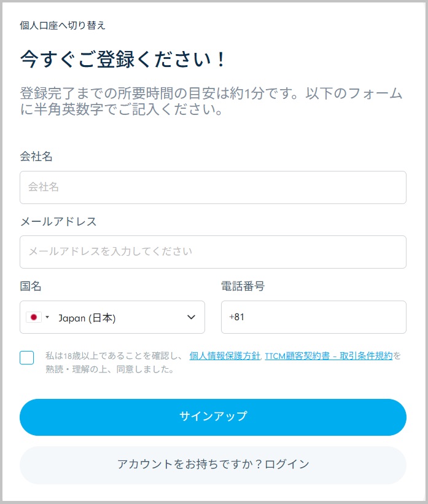Click the 会社名 input field
The width and height of the screenshot is (428, 504).
coord(212,187)
